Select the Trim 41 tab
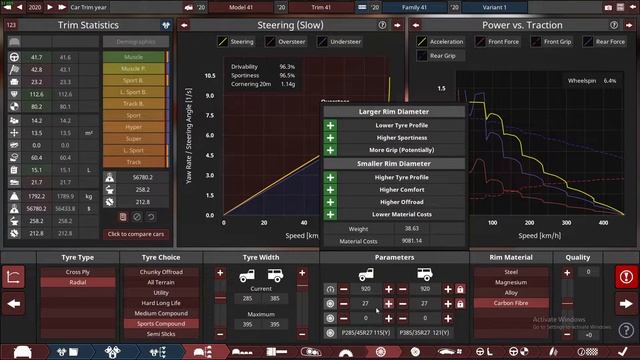The width and height of the screenshot is (640, 360). coord(321,7)
